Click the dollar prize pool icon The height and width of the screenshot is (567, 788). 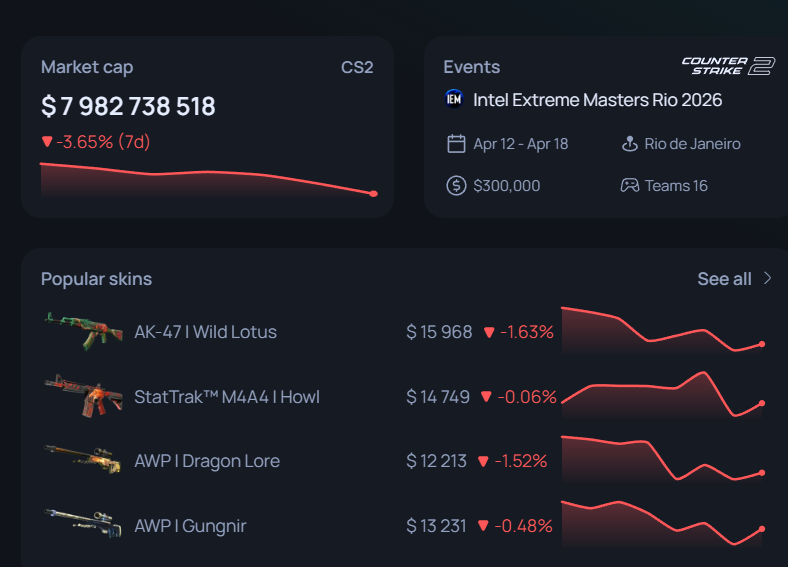[x=456, y=185]
